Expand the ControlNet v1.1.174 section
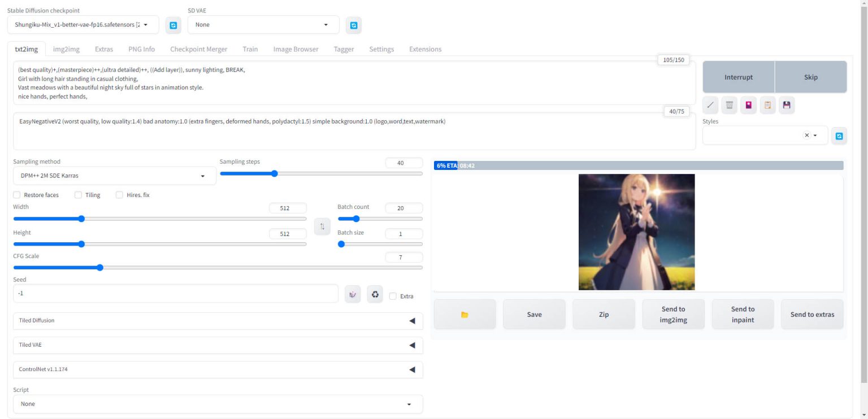Screen dimensions: 868x419 [x=218, y=369]
